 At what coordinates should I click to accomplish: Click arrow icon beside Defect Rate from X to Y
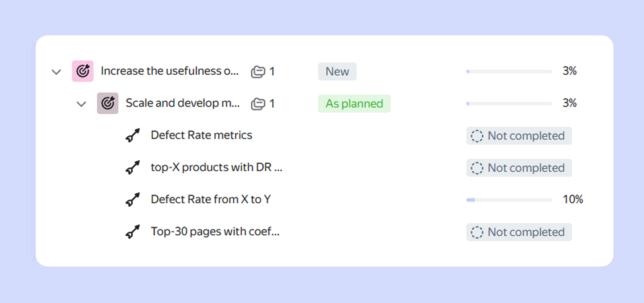point(133,199)
